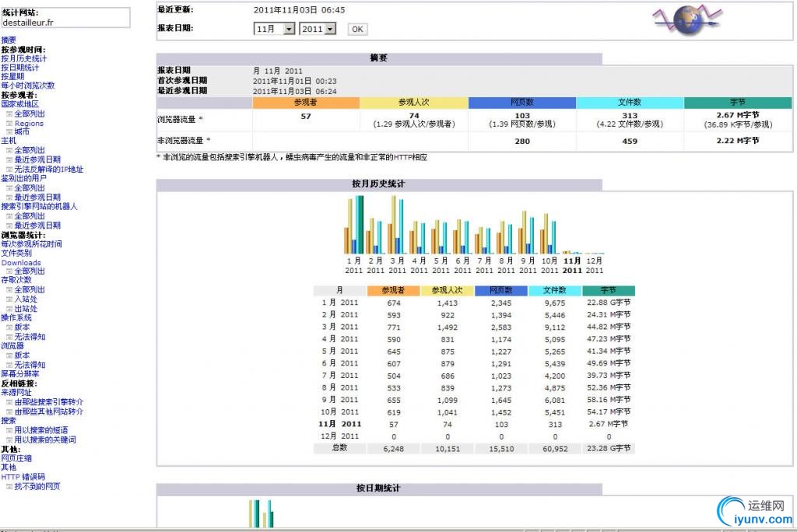Open the 鉴别出的用户 sidebar link

point(24,178)
